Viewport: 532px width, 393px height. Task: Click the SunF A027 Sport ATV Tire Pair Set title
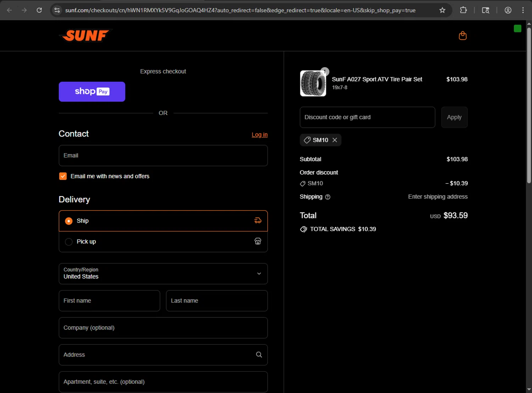377,79
